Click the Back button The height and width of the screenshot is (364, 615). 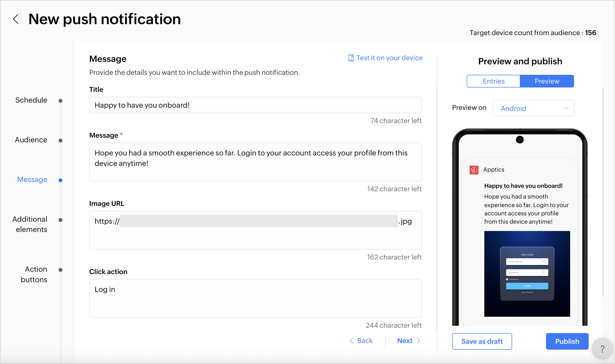(361, 341)
